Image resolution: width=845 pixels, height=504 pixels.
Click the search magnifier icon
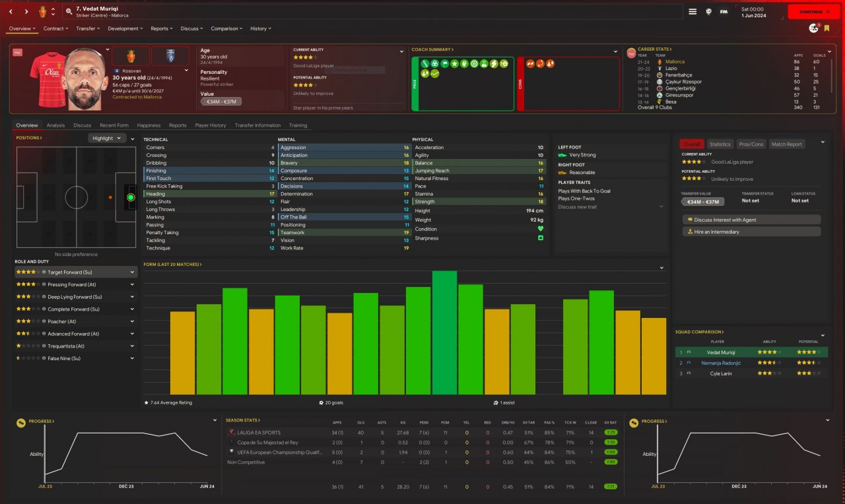[69, 12]
